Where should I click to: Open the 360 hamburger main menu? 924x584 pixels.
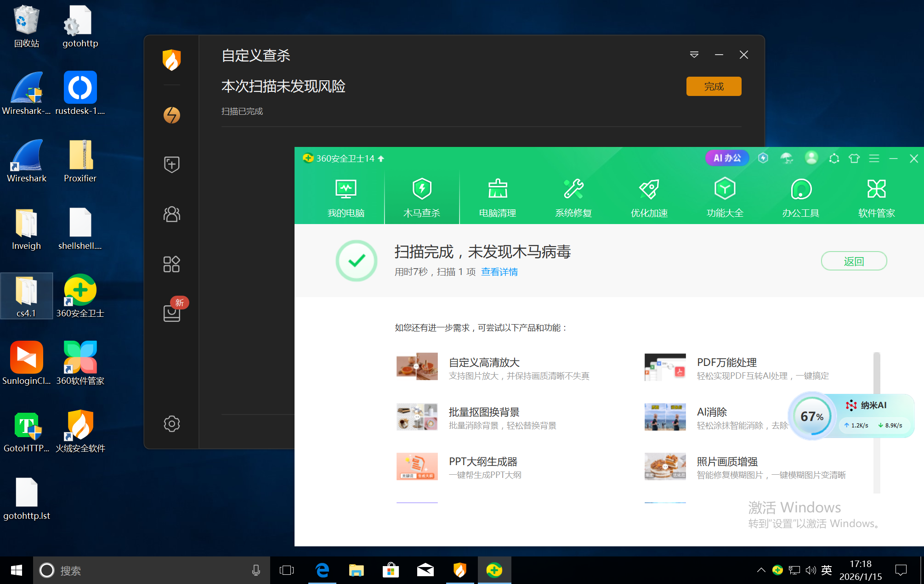874,158
